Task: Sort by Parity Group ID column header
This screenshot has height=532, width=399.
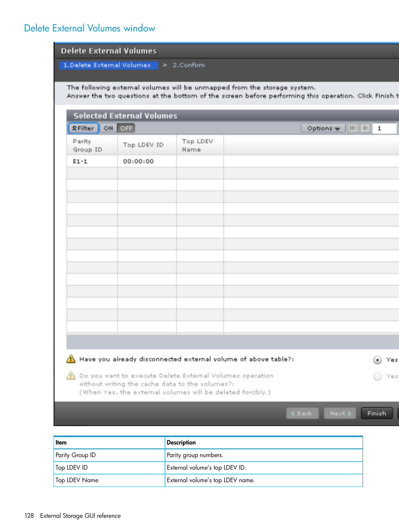Action: coord(92,145)
